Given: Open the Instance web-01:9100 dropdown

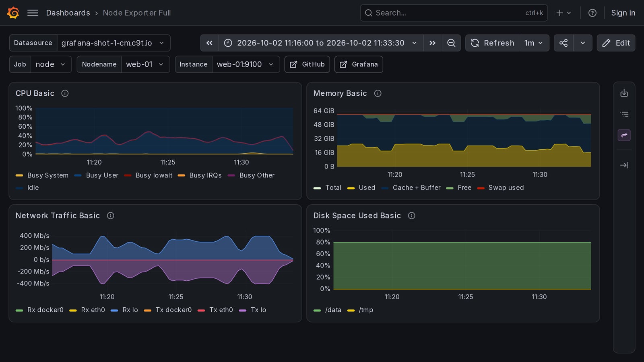Looking at the screenshot, I should click(246, 64).
